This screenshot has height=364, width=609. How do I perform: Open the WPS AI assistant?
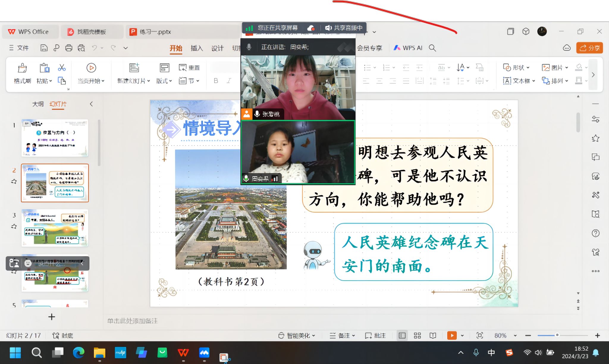pyautogui.click(x=408, y=48)
